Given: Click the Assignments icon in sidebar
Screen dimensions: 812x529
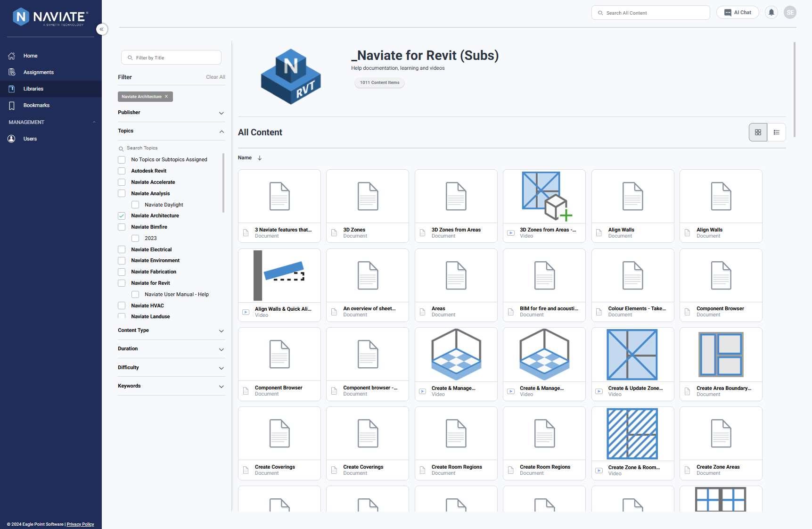Looking at the screenshot, I should point(12,72).
